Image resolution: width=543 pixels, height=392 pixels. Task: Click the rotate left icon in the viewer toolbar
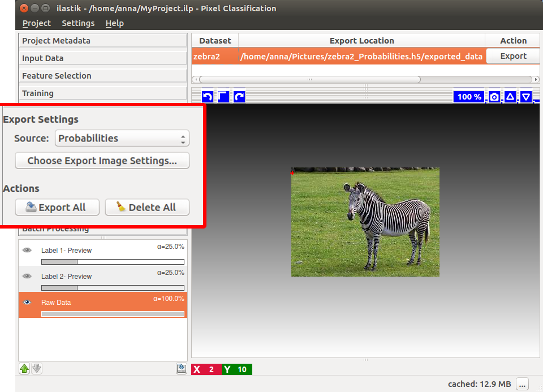(208, 97)
